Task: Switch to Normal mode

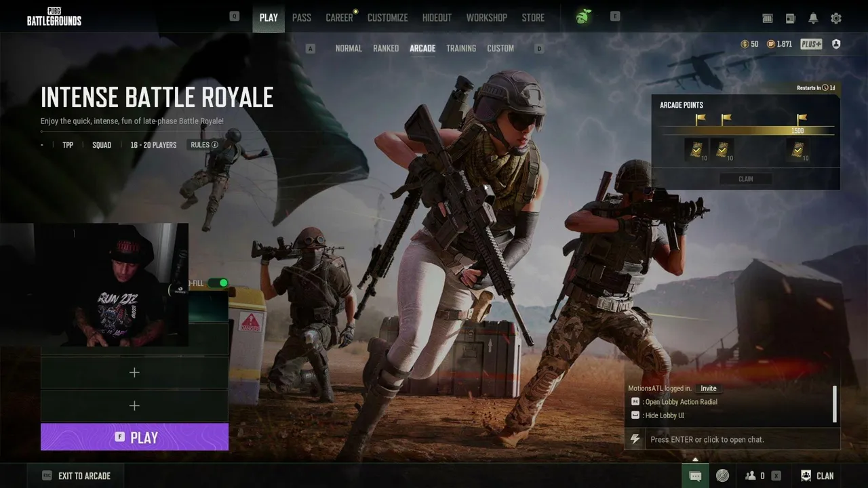Action: (x=349, y=49)
